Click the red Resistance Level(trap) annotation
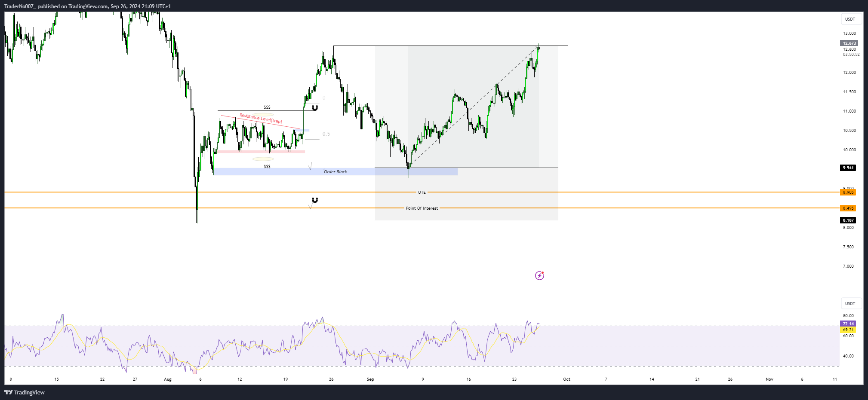The width and height of the screenshot is (868, 400). pos(261,118)
